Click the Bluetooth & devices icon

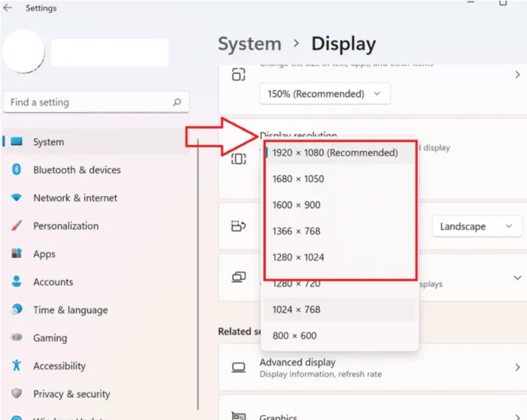point(17,170)
